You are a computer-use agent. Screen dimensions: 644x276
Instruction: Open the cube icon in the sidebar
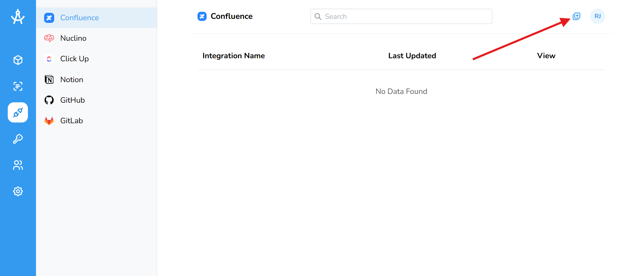coord(18,60)
